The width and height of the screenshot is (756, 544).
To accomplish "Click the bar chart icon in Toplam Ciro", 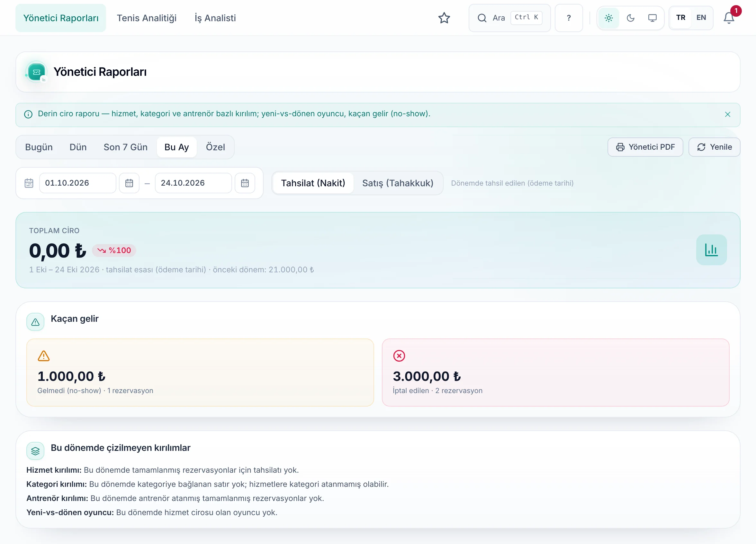I will (711, 250).
